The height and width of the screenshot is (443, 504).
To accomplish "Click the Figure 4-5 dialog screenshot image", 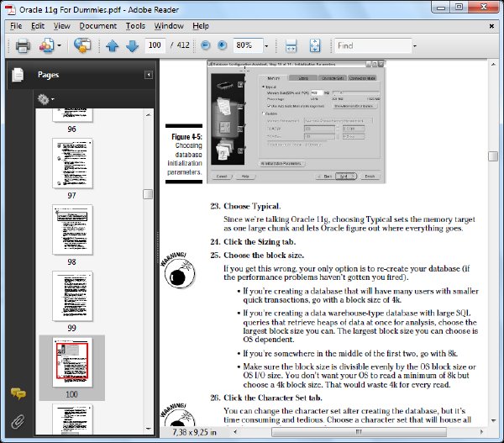I will pos(297,122).
